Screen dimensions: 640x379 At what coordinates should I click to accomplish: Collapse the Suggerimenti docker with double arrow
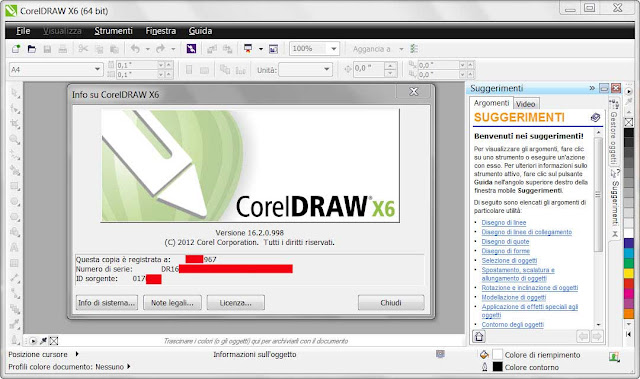click(592, 88)
